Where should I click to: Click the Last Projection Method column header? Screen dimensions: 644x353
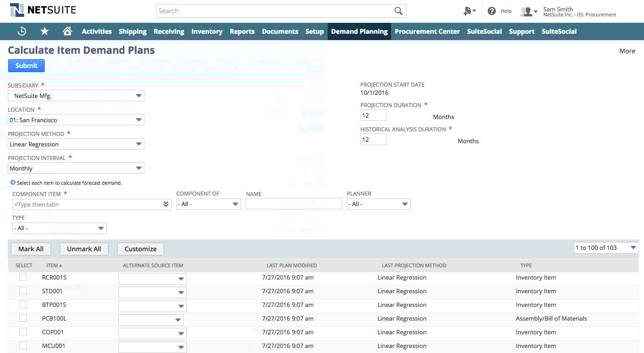414,265
